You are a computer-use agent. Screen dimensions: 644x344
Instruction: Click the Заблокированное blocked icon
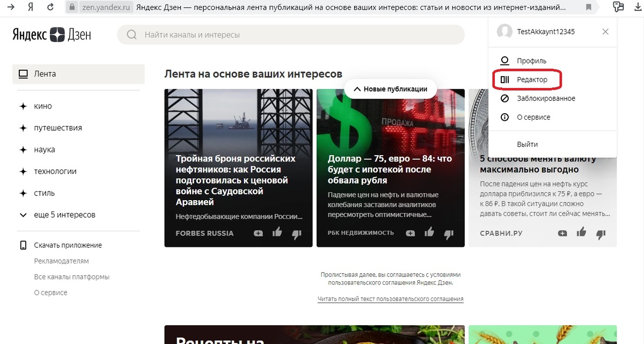point(504,98)
